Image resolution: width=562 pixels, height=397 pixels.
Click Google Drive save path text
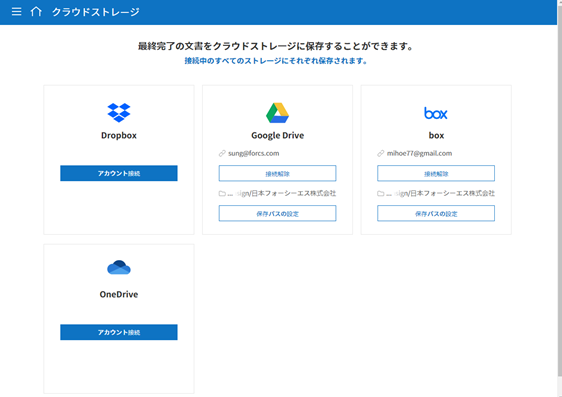tap(282, 193)
